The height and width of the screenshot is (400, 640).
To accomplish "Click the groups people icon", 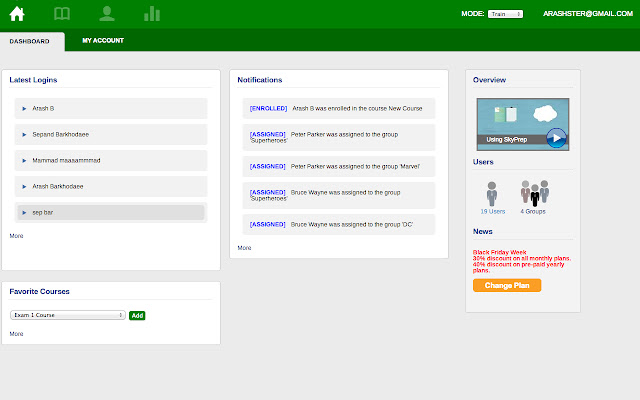I will [535, 193].
